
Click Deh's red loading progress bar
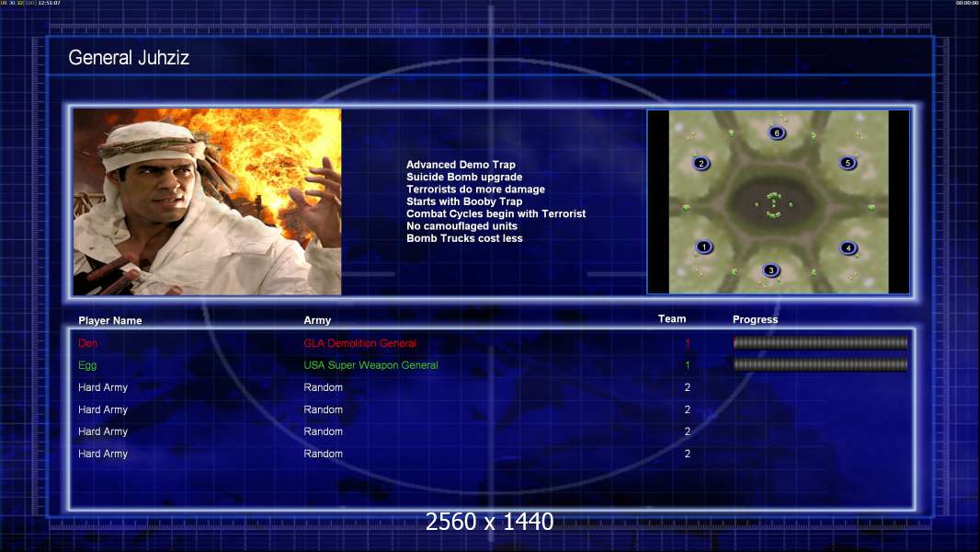[820, 343]
